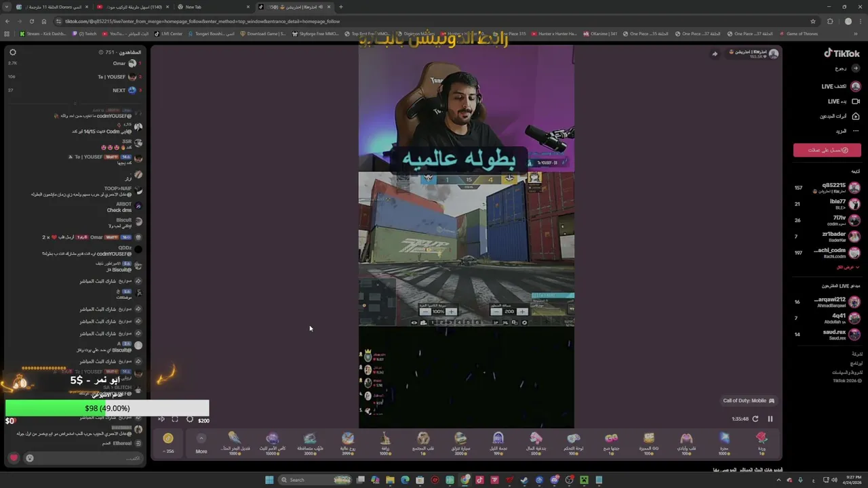Select the 1-coin ring-shaped gift

click(423, 443)
